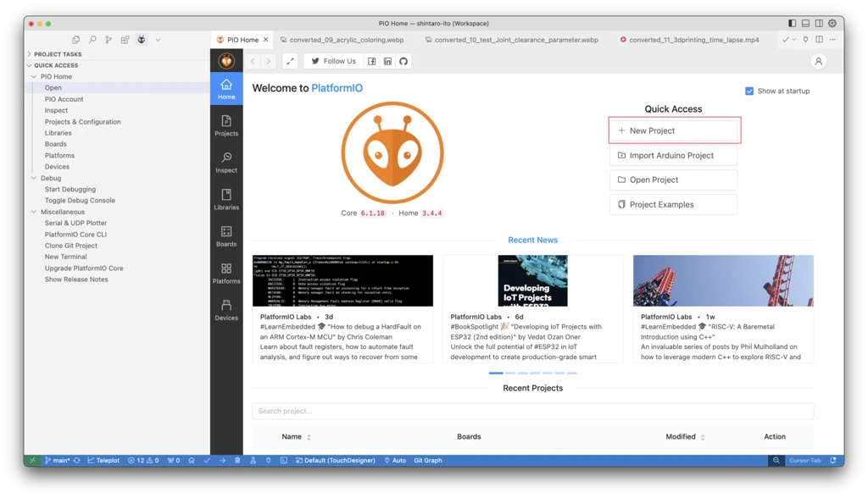Viewport: 868px width, 498px height.
Task: Select the PlatformIO alien activity icon
Action: [142, 40]
